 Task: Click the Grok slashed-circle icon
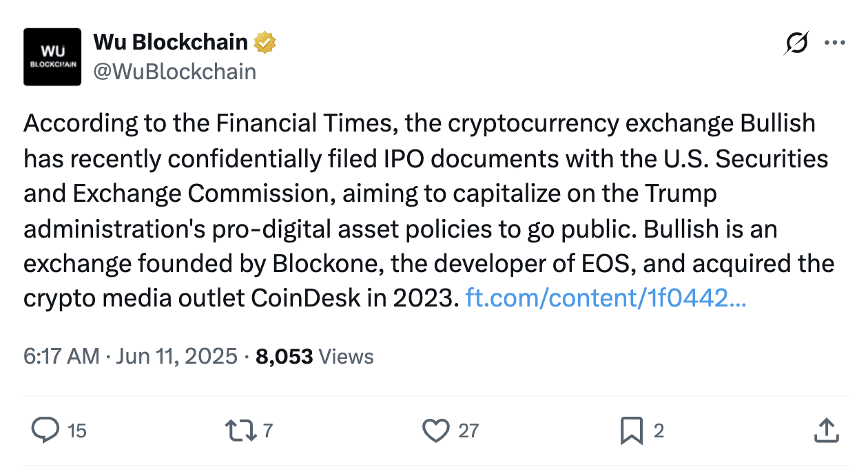tap(796, 43)
